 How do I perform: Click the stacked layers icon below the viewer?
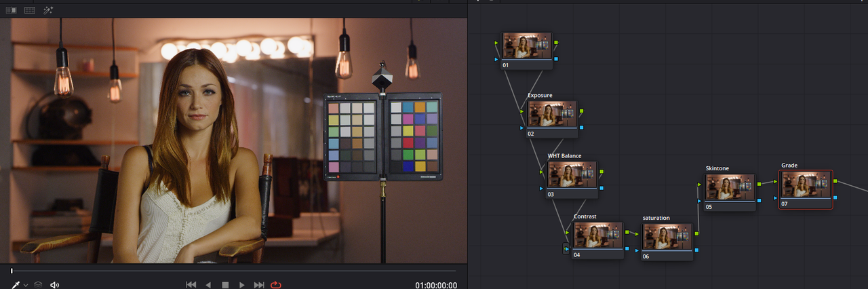pos(38,285)
